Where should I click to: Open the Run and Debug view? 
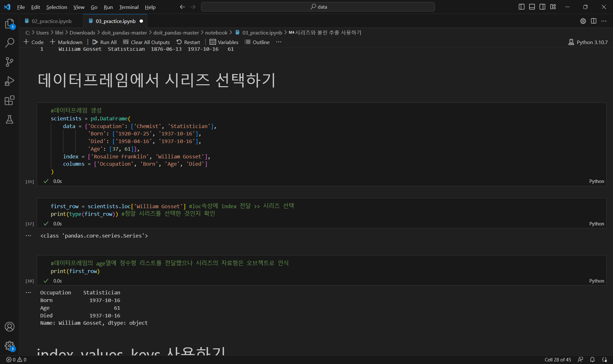pyautogui.click(x=10, y=81)
